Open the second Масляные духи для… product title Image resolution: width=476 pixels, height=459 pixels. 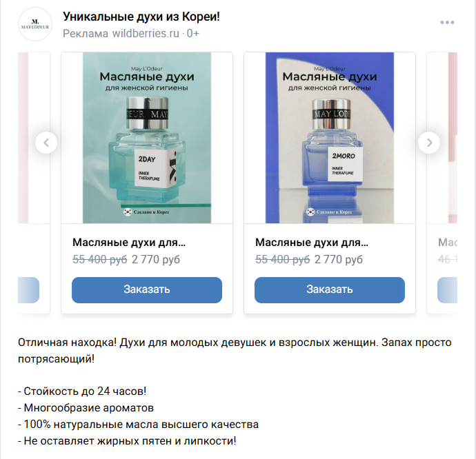click(x=312, y=243)
